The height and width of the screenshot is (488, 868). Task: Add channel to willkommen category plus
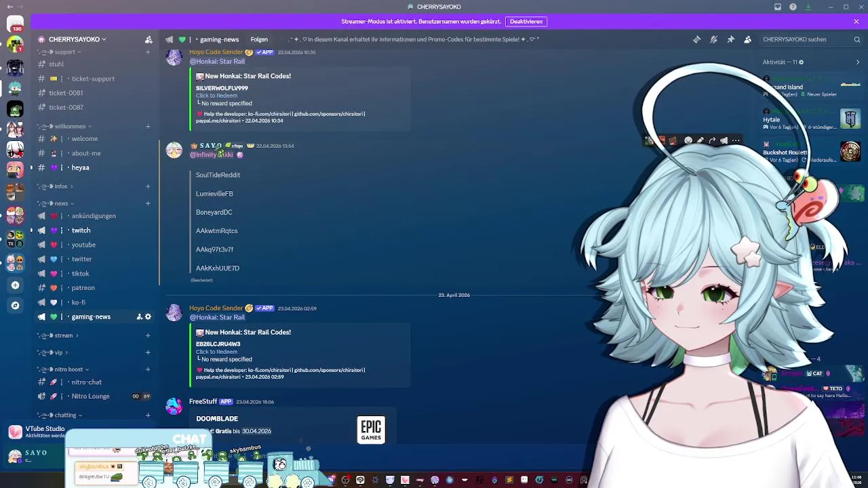click(x=148, y=126)
